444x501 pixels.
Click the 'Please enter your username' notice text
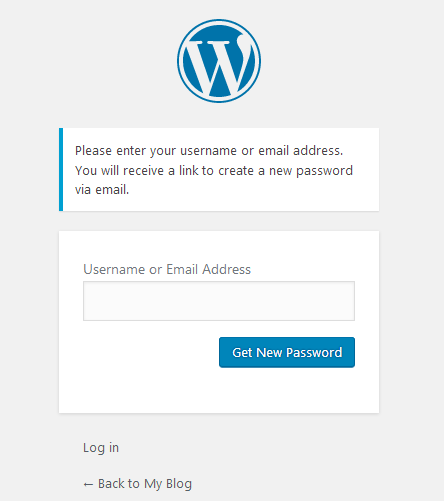click(209, 151)
